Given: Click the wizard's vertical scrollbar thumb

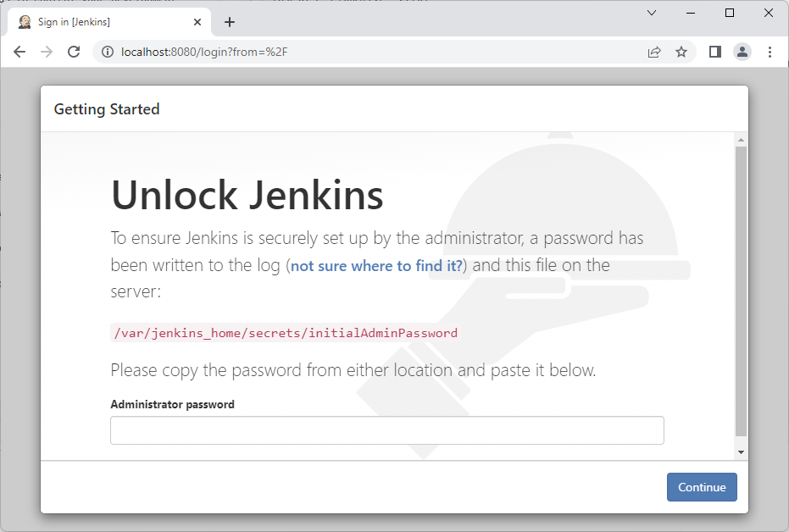Looking at the screenshot, I should coord(741,291).
